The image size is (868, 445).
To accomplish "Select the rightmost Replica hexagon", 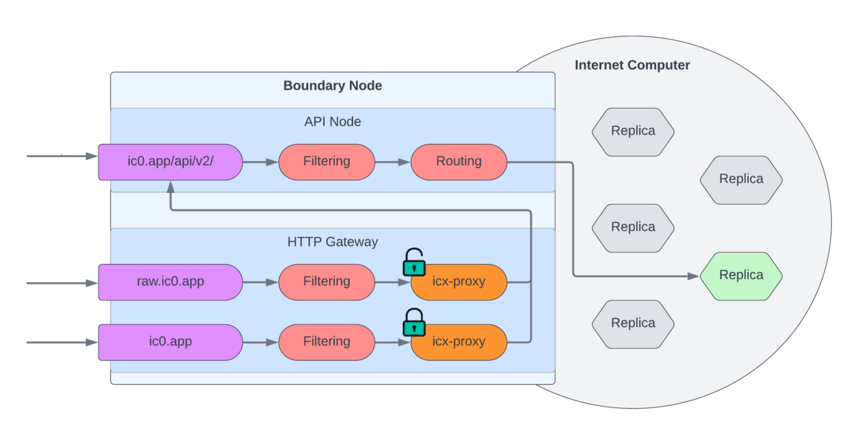I will pos(740,179).
